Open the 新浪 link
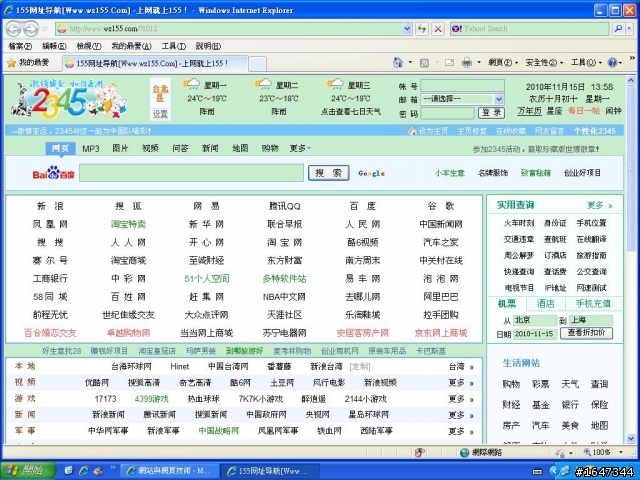The width and height of the screenshot is (640, 480). click(50, 206)
